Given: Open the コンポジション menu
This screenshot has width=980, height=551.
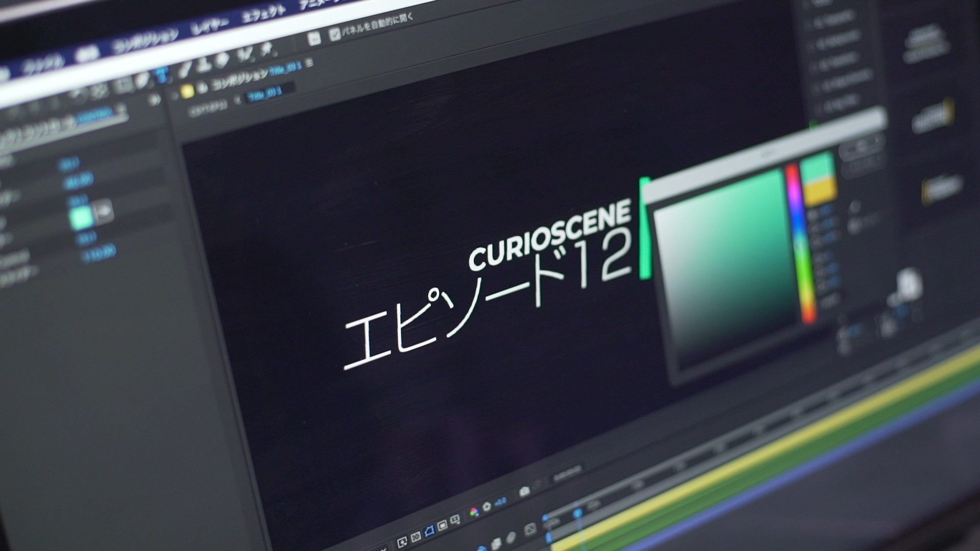Looking at the screenshot, I should pos(145,41).
